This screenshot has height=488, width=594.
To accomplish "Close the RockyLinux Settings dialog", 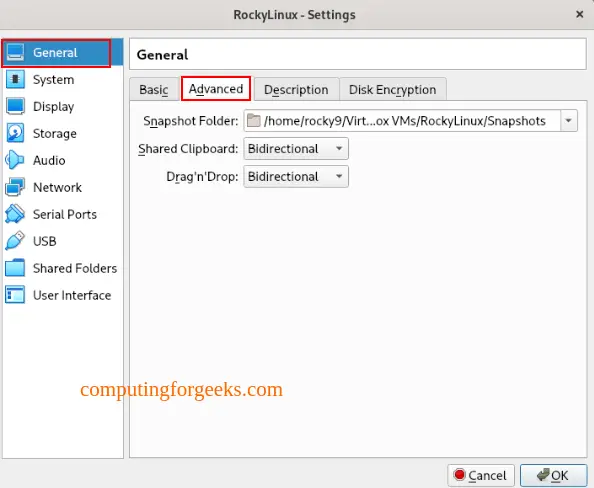I will click(579, 14).
